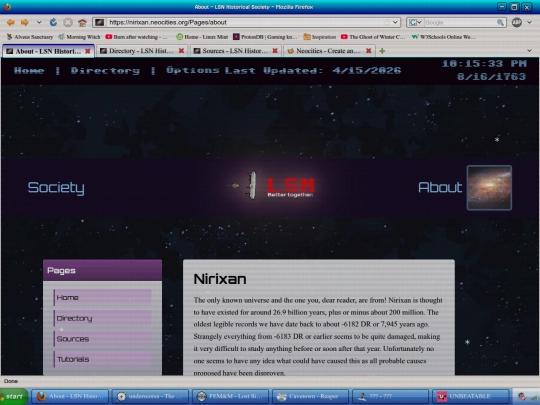Click Options in the page top nav
Screen dimensions: 540x405
pyautogui.click(x=193, y=70)
